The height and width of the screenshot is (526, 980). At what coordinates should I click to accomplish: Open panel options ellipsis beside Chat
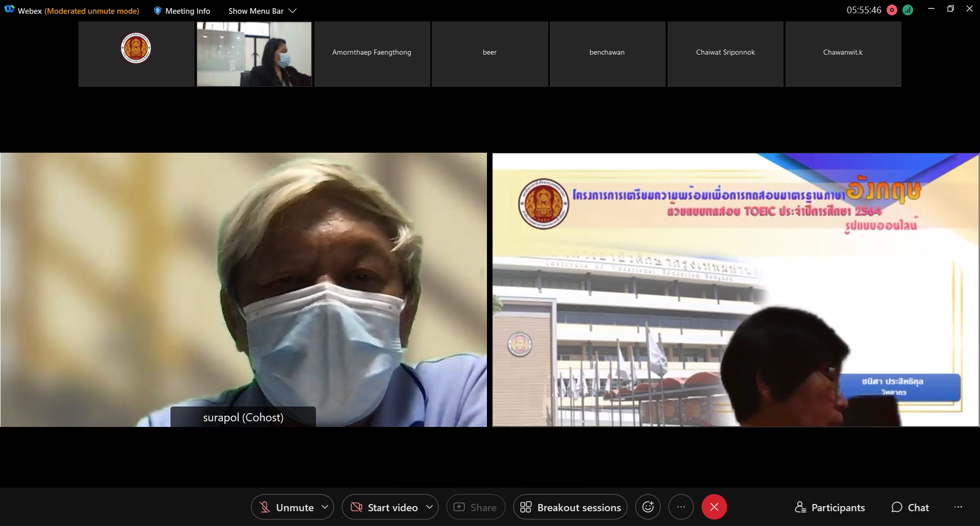(958, 507)
